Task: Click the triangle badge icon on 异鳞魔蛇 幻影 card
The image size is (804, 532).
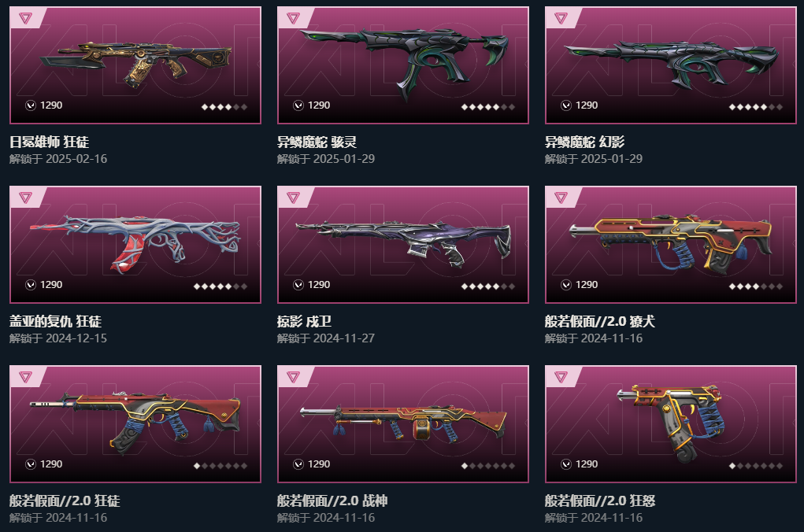Action: [x=561, y=19]
